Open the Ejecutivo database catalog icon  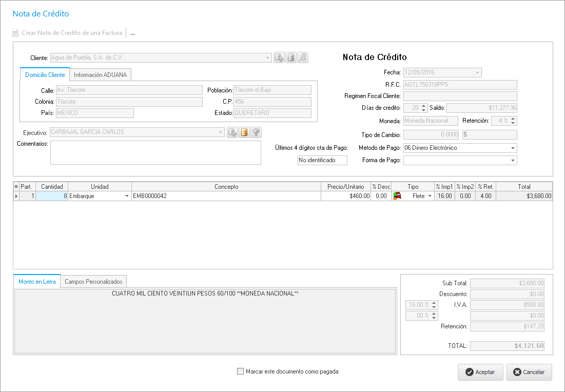pyautogui.click(x=244, y=132)
